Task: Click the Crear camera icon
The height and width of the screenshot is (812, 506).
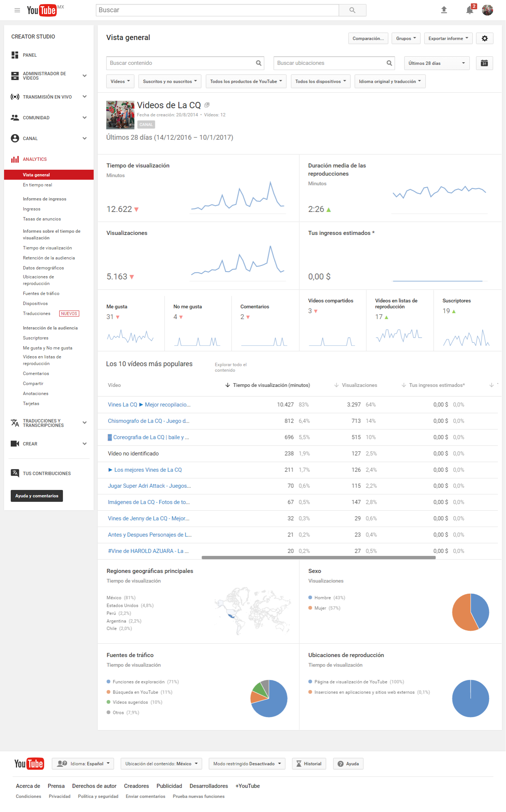Action: coord(15,444)
